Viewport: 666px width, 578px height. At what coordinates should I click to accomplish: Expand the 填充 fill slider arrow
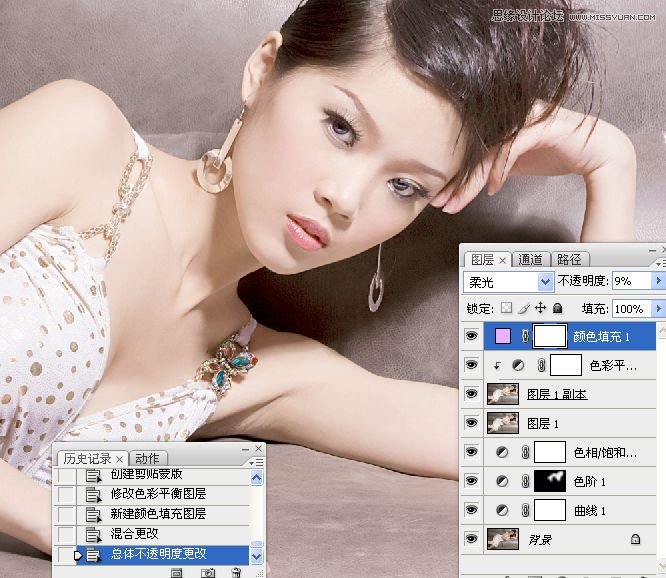coord(658,309)
